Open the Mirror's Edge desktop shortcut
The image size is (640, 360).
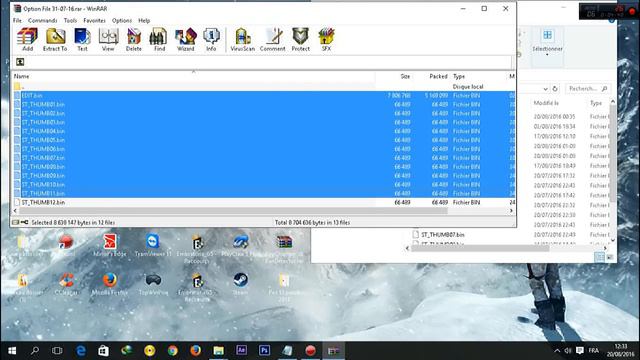[110, 245]
